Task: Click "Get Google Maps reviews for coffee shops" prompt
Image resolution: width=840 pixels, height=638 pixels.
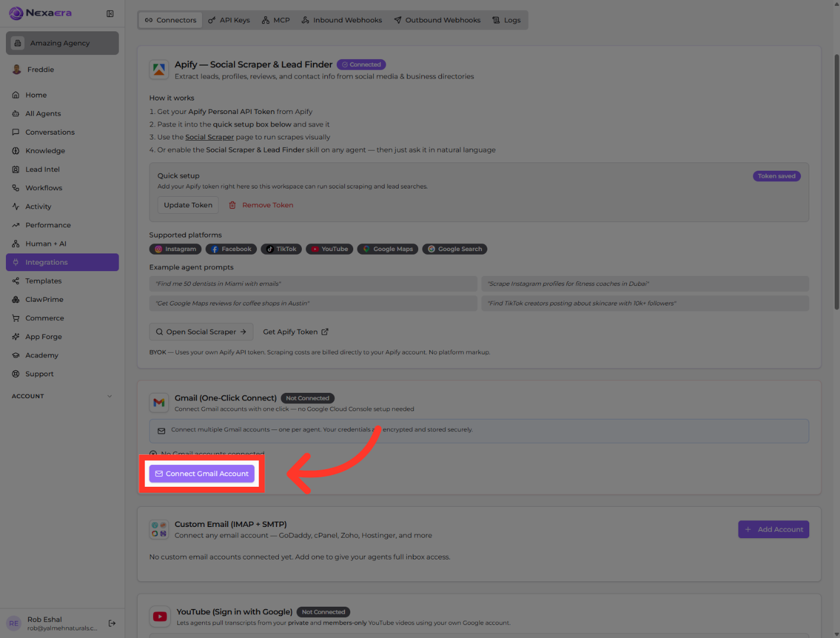Action: click(313, 303)
